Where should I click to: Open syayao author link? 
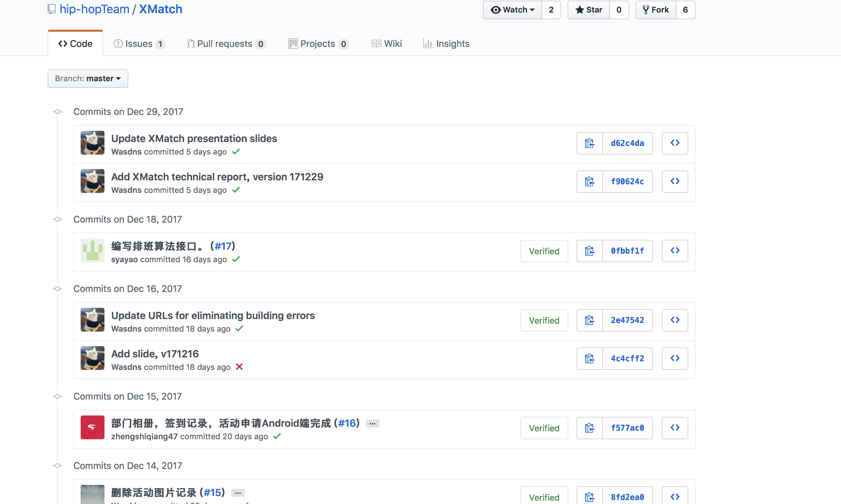point(124,260)
